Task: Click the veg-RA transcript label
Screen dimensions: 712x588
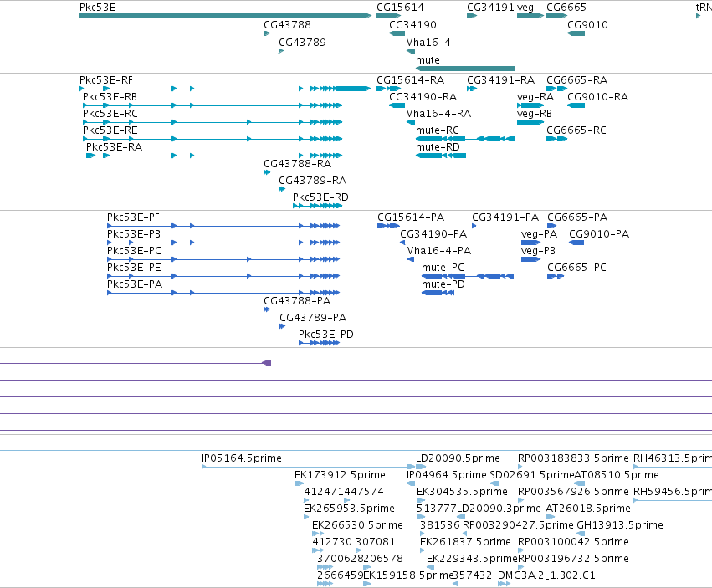Action: click(535, 97)
